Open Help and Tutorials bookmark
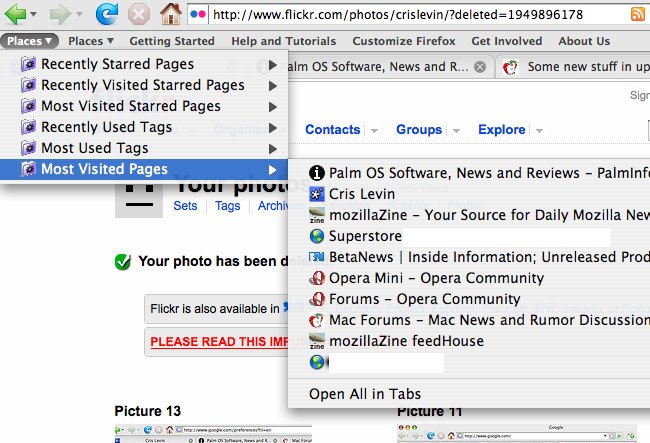The image size is (650, 443). [x=284, y=41]
